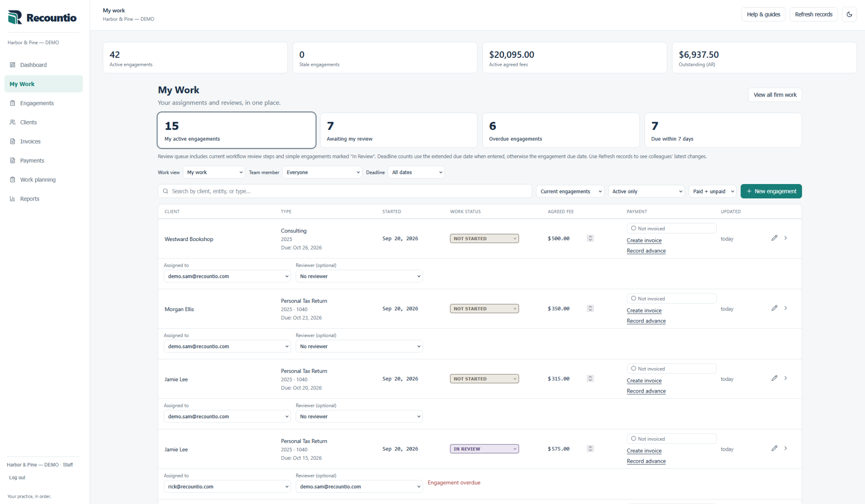865x504 pixels.
Task: Adjust Westward Bookshop $500.00 fee stepper
Action: pyautogui.click(x=590, y=238)
